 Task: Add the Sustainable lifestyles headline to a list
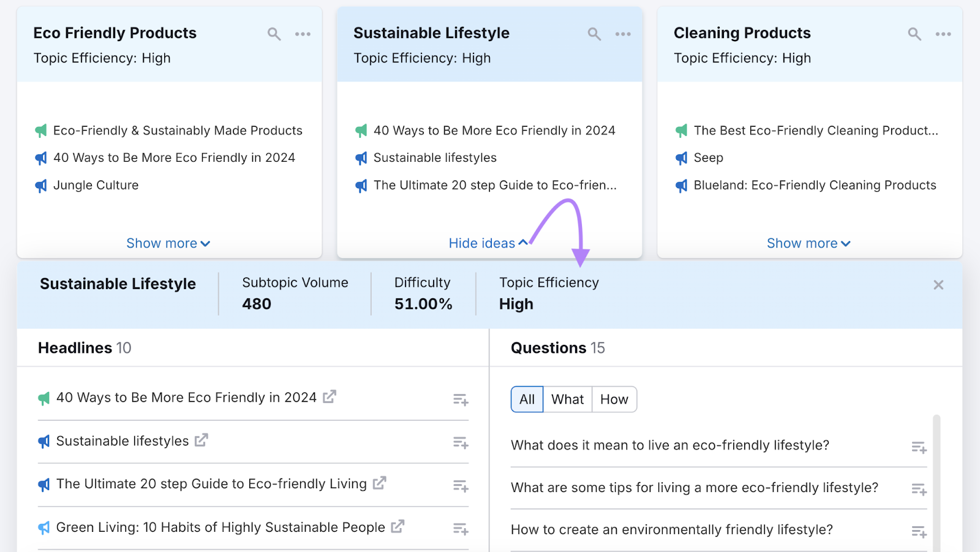point(461,442)
